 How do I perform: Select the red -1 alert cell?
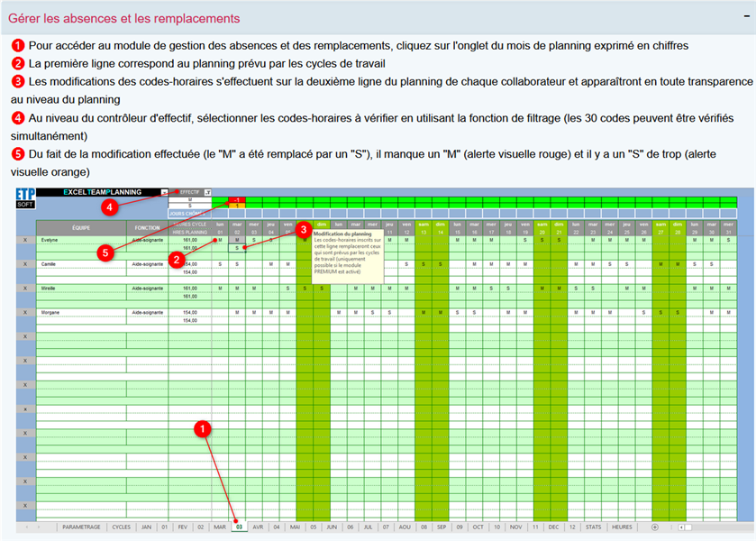[x=237, y=199]
